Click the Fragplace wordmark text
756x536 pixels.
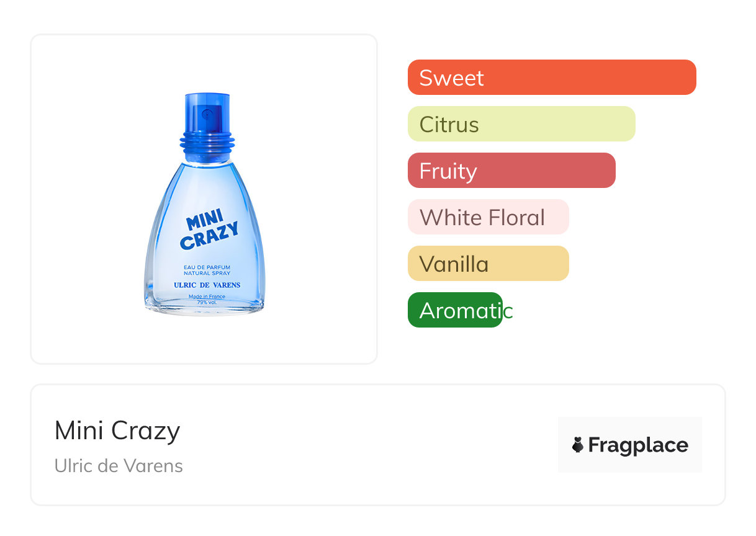[x=638, y=445]
